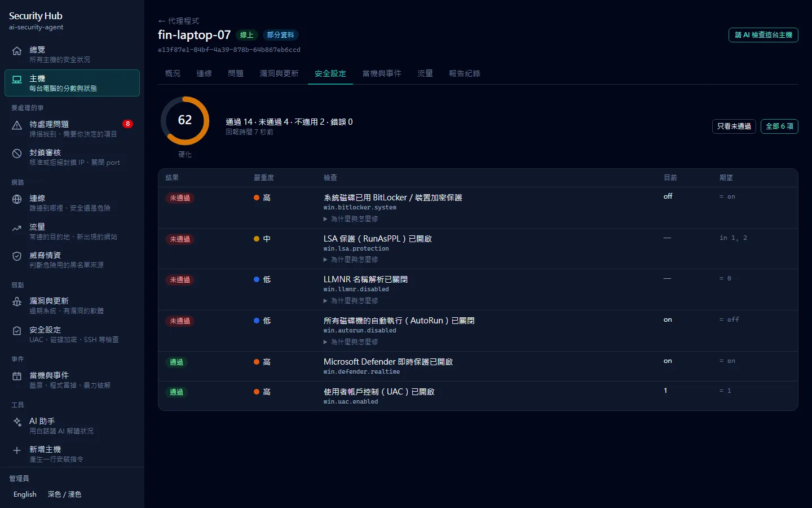Click 未通過 badge on the BitLocker row

tap(180, 198)
